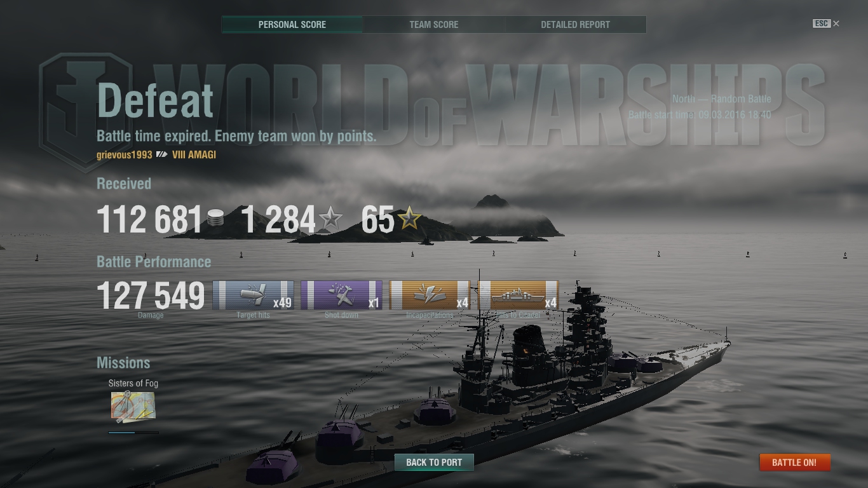Select the Target hits ribbon
This screenshot has width=868, height=488.
pyautogui.click(x=253, y=295)
